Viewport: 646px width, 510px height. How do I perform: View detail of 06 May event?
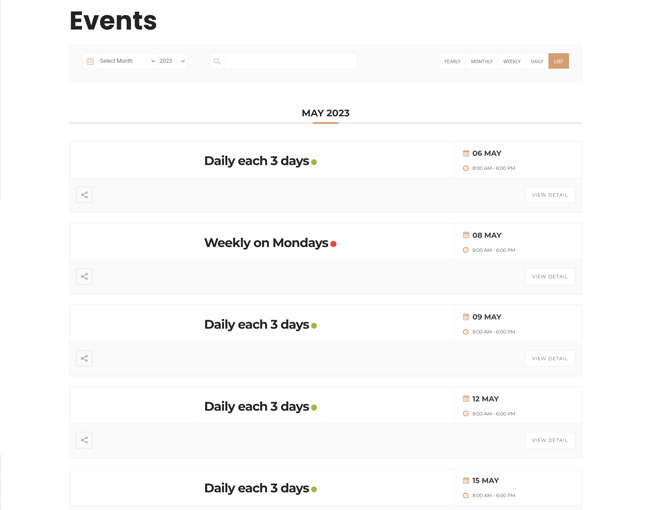[x=549, y=195]
